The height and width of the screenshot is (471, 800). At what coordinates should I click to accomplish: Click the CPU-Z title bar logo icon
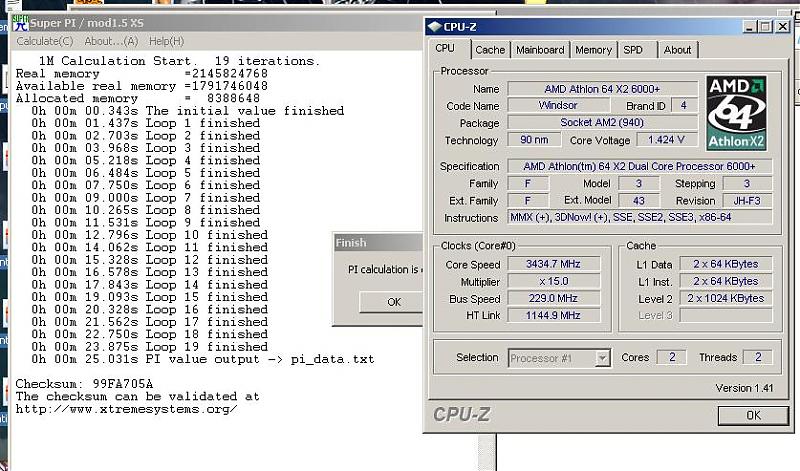point(435,27)
